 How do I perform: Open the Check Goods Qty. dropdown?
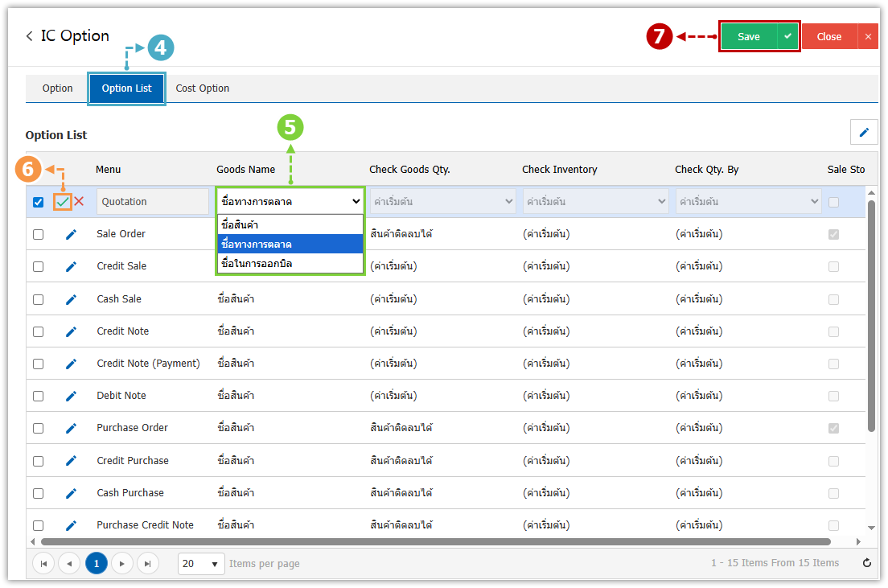pyautogui.click(x=442, y=202)
